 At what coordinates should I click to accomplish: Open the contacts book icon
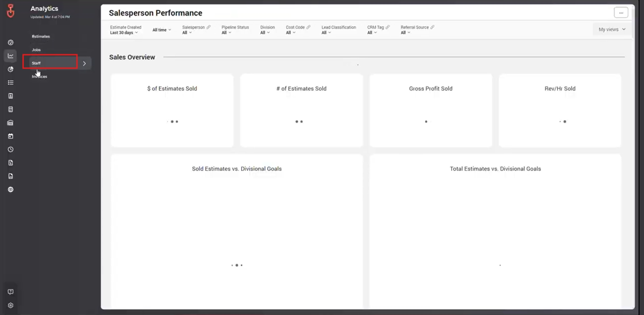pos(10,96)
